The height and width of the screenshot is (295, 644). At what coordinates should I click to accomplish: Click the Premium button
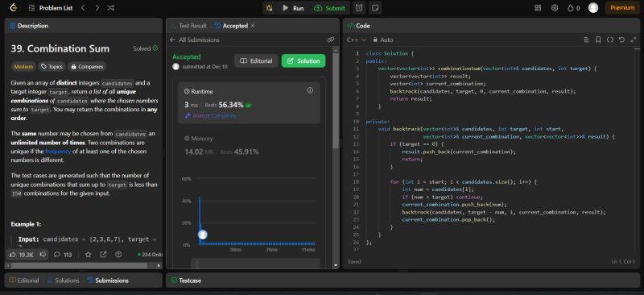(622, 8)
